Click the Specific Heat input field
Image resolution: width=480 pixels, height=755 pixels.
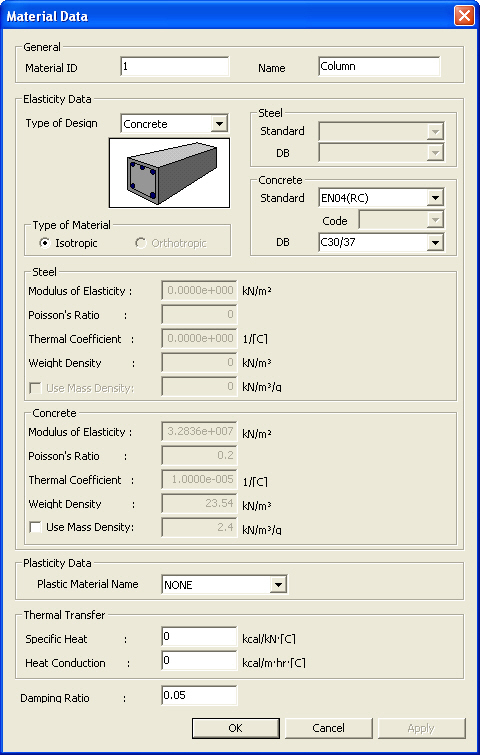pyautogui.click(x=199, y=638)
